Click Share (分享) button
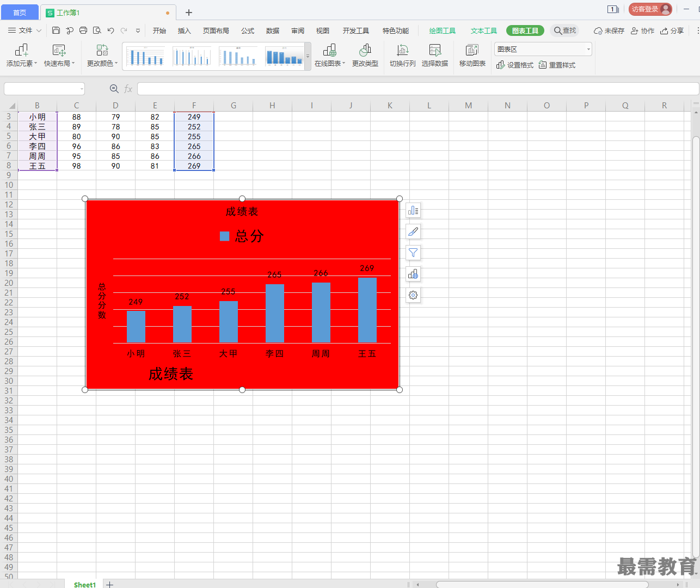 672,30
